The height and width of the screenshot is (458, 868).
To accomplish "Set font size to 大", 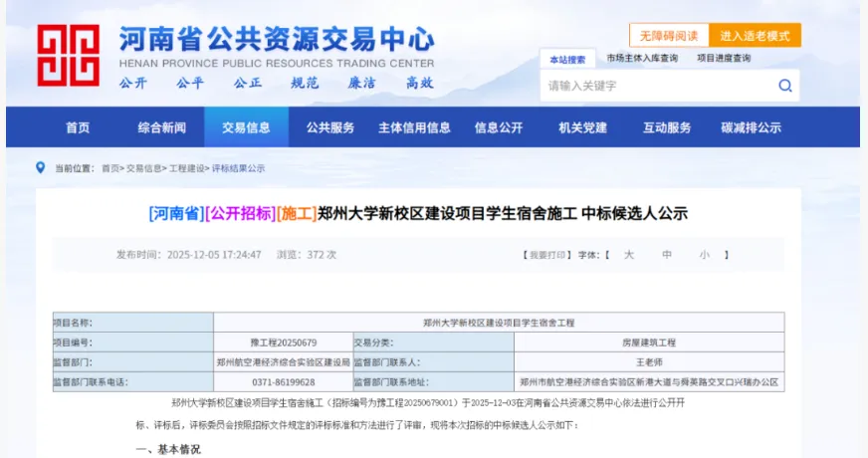I will [x=629, y=255].
